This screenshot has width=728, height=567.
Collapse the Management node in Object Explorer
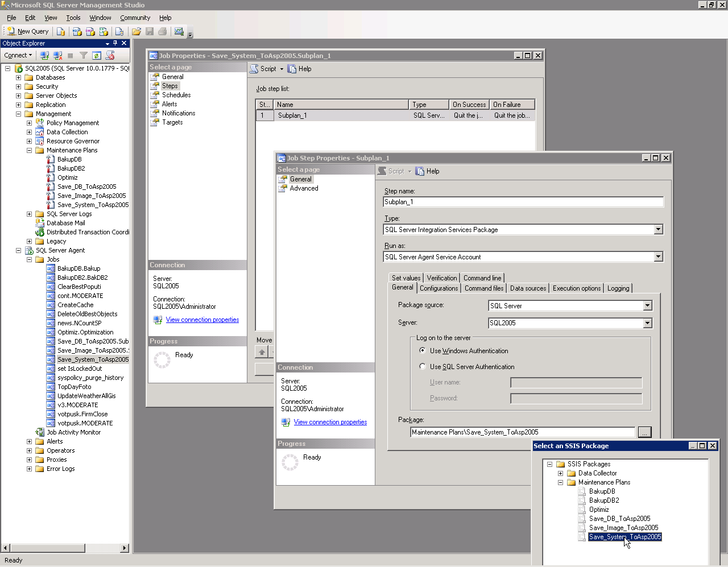point(18,114)
